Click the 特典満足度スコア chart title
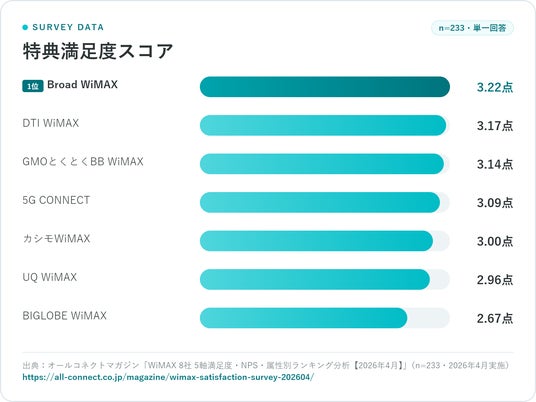This screenshot has width=536, height=402. click(98, 51)
